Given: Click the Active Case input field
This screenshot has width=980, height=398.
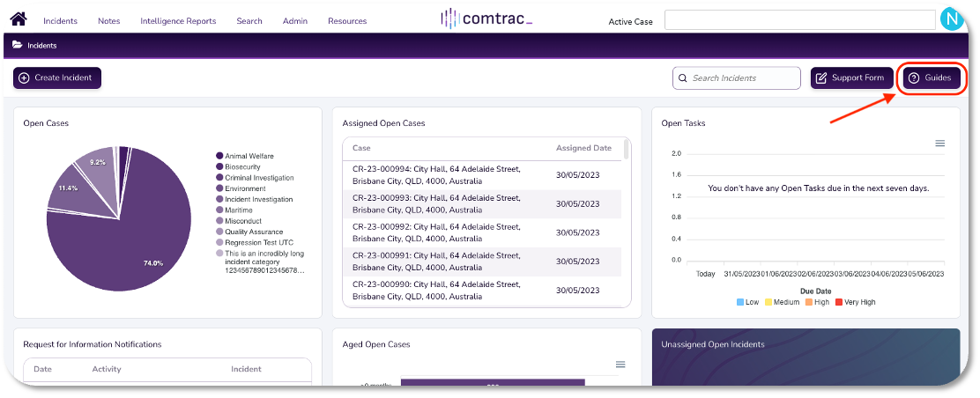Looking at the screenshot, I should tap(799, 20).
